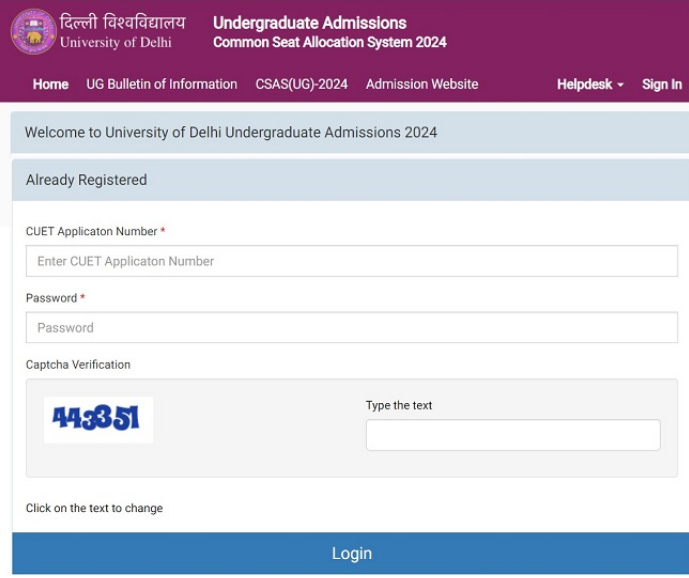Viewport: 689px width, 578px height.
Task: Click the University of Delhi logo emblem
Action: click(x=34, y=32)
